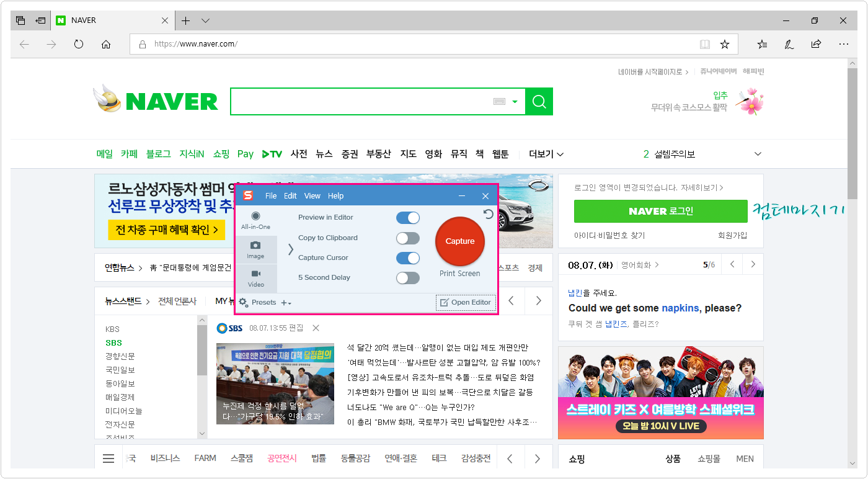Click the Edge add notes pen icon
This screenshot has height=479, width=868.
point(789,44)
